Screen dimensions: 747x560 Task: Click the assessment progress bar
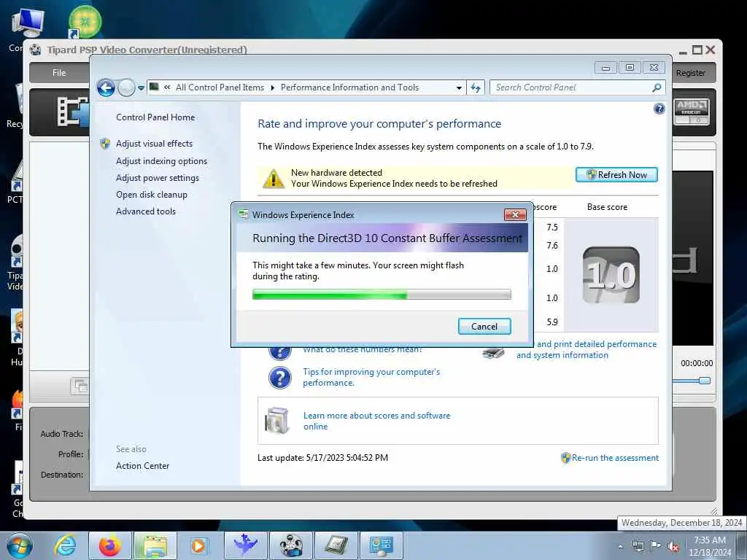(382, 295)
